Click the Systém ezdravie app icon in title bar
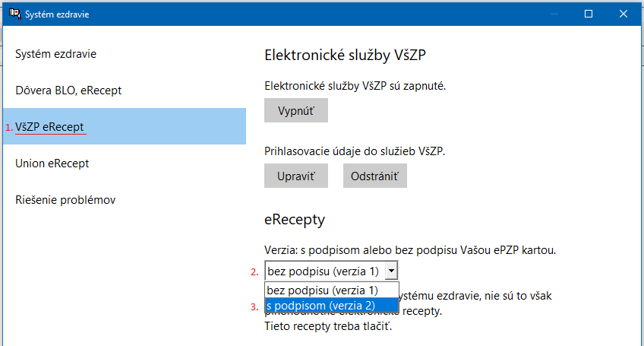Screen dimensions: 644x346 point(14,14)
